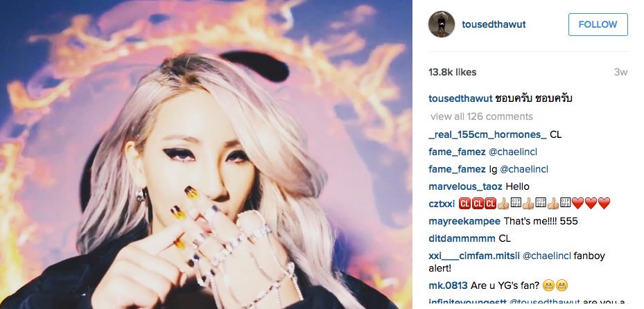Viewport: 644px width, 309px height.
Task: Click the main post photo
Action: 206,154
